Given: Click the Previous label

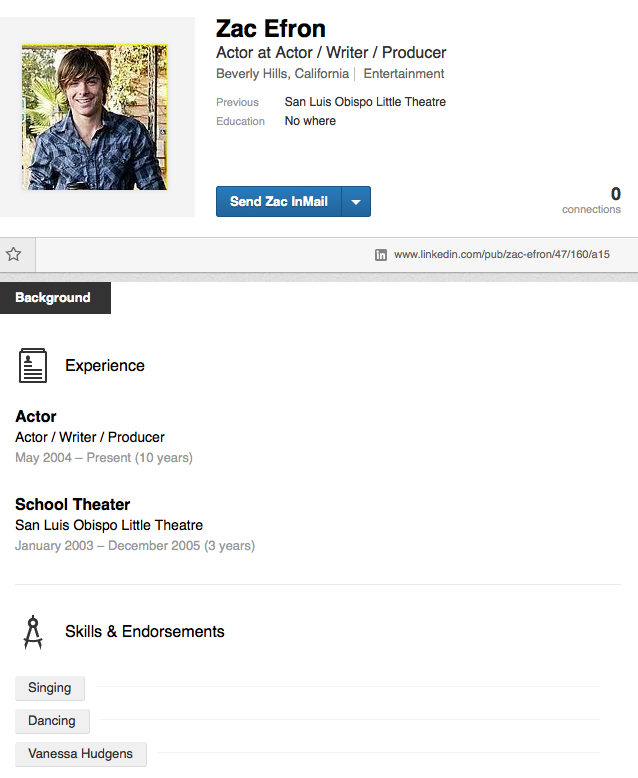Looking at the screenshot, I should [237, 102].
